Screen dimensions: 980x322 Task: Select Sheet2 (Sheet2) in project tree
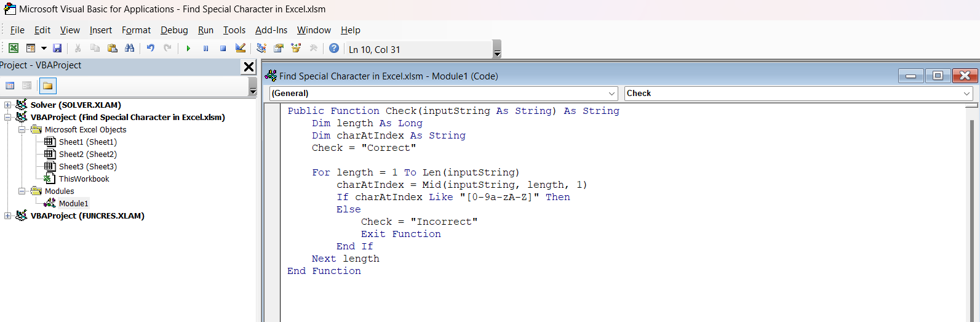point(87,155)
